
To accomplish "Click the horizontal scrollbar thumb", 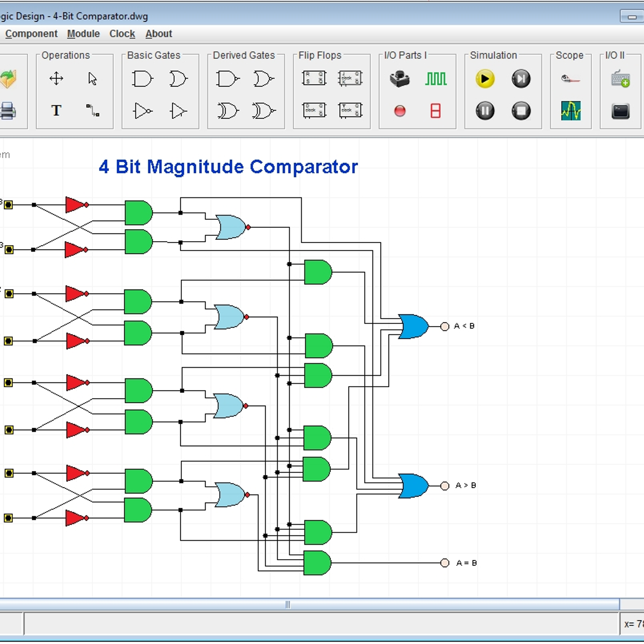I will point(309,605).
